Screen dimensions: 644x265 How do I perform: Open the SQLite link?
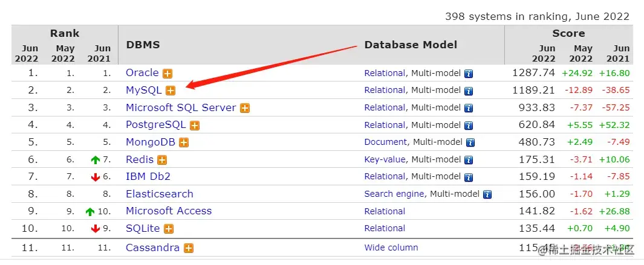143,228
